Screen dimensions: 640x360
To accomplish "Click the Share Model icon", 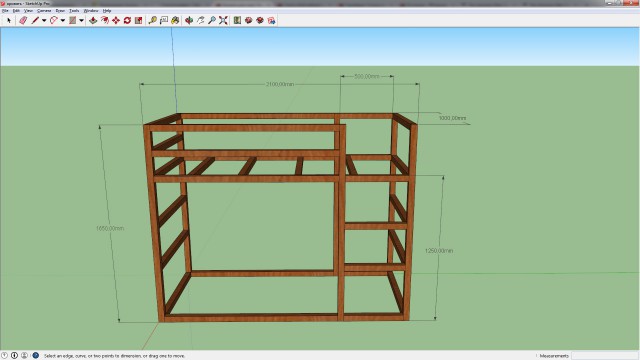I will point(260,20).
